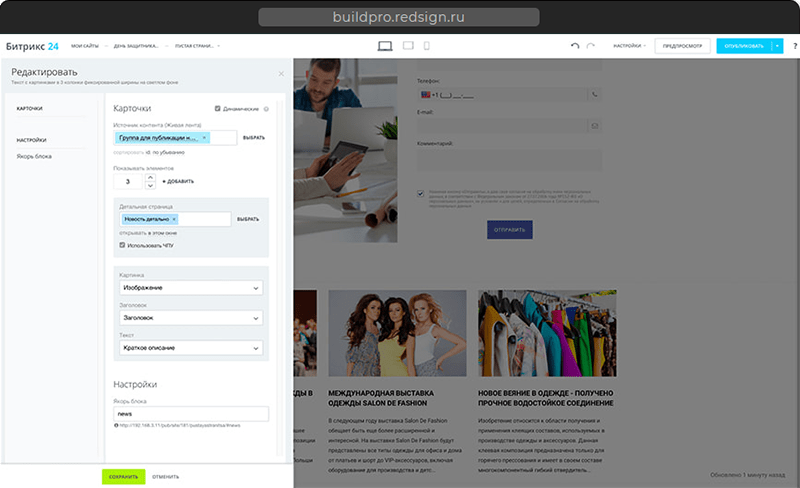800x488 pixels.
Task: Click the Опубликовать button
Action: point(744,46)
